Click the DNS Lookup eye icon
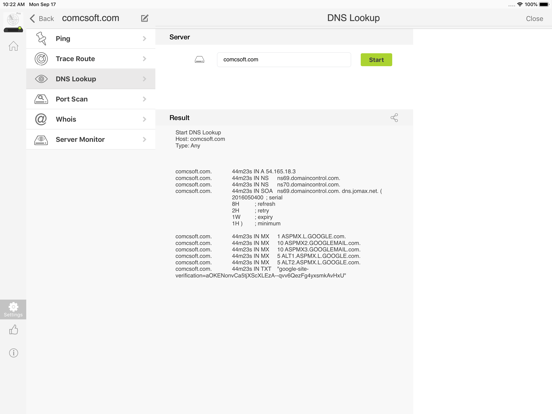Viewport: 552px width, 414px height. pyautogui.click(x=41, y=79)
